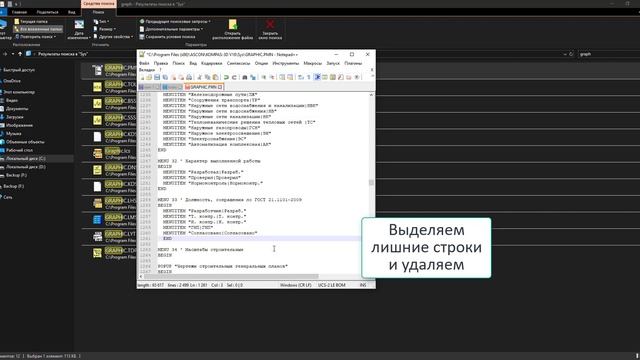
Task: Open the 'Главная' ribbon tab in Explorer
Action: [19, 12]
